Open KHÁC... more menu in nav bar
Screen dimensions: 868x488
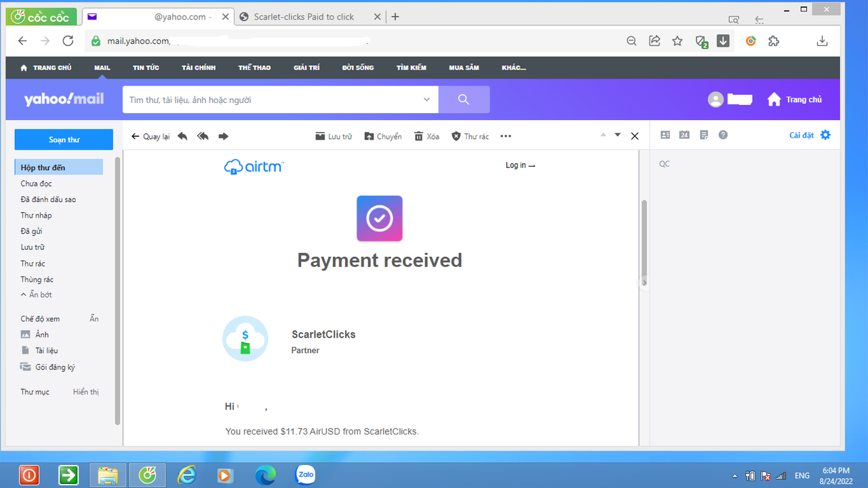click(514, 68)
